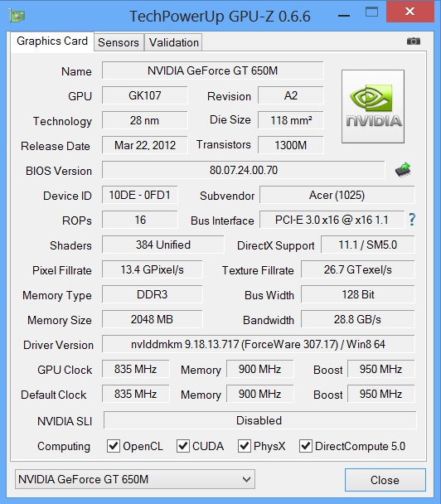Switch to the Sensors tab
Viewport: 441px width, 504px height.
point(119,42)
